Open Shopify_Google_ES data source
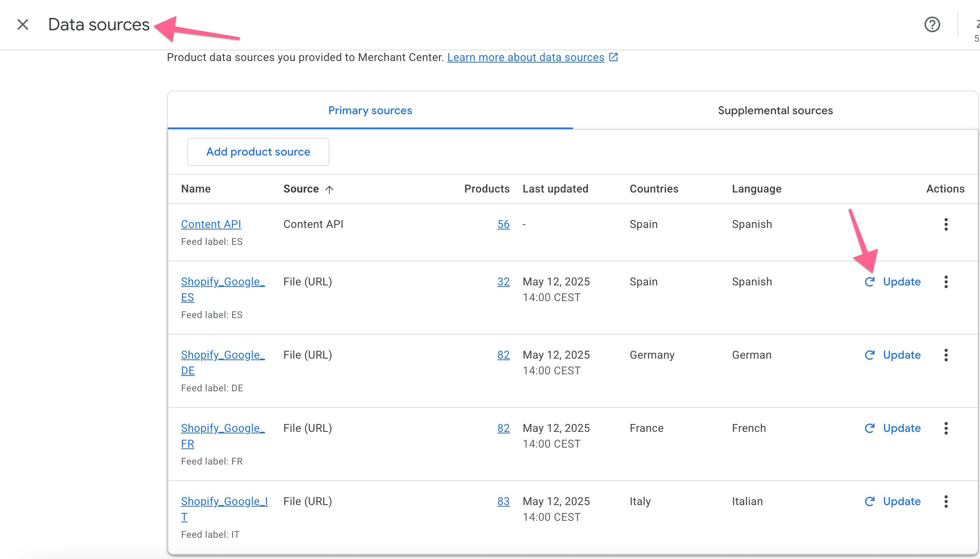 pyautogui.click(x=223, y=289)
